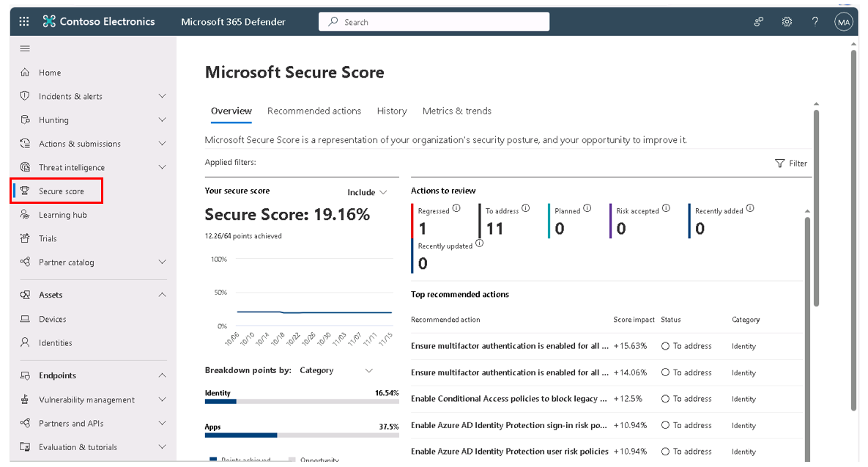868x467 pixels.
Task: Open the Metrics & trends tab
Action: 456,111
